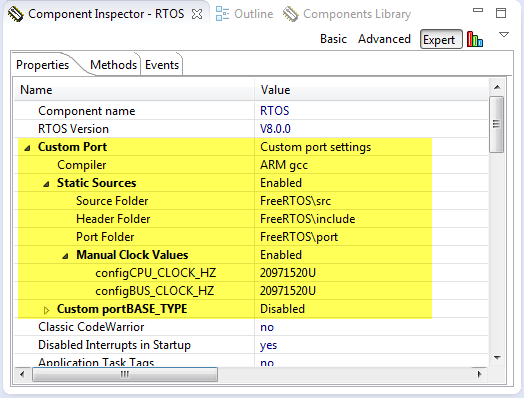Toggle Disabled Interrupts in Startup value yes

coord(268,346)
